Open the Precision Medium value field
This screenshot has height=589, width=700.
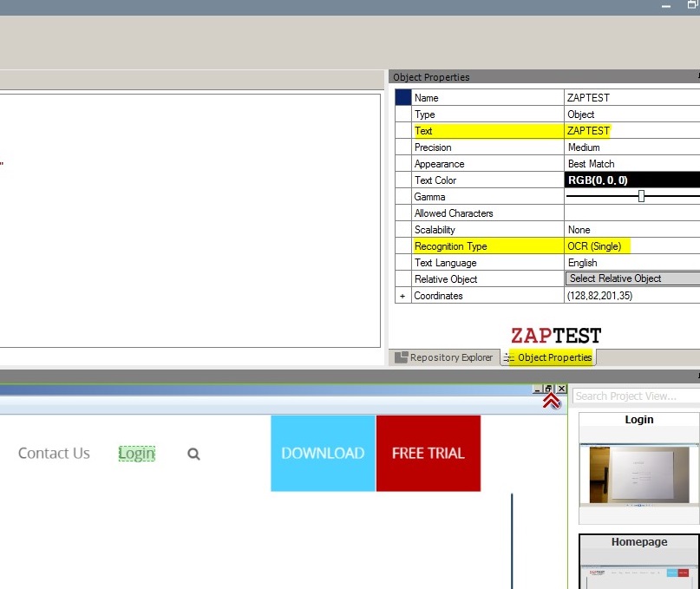tap(631, 147)
